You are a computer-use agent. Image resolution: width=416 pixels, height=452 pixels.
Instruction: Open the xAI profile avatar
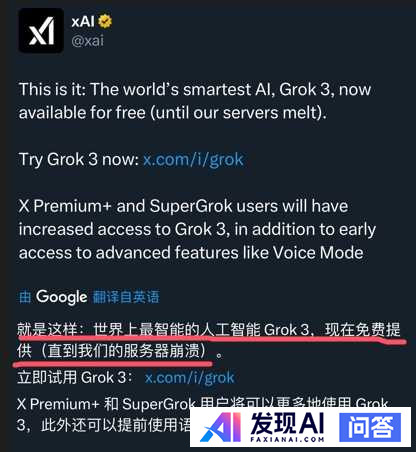41,31
